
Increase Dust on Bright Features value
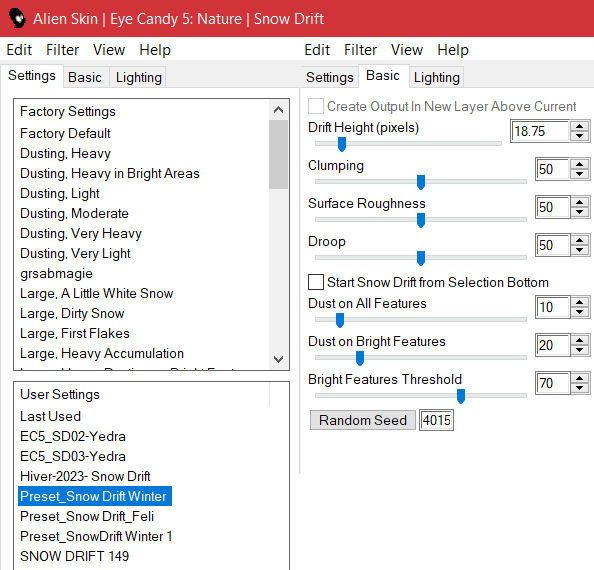(x=579, y=340)
